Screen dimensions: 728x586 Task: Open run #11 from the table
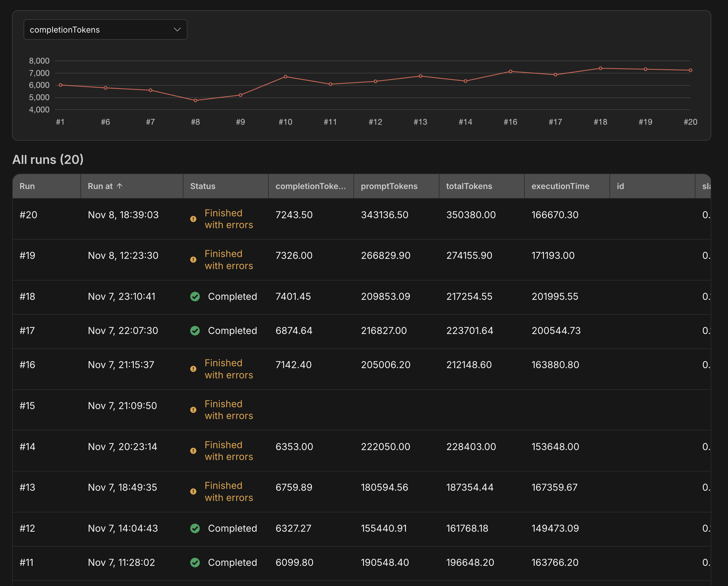(x=27, y=562)
